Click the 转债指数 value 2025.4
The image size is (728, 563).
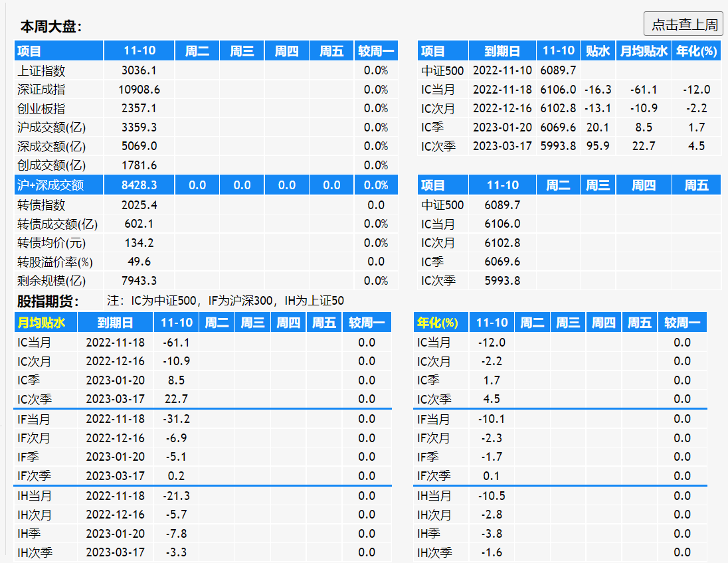[139, 205]
